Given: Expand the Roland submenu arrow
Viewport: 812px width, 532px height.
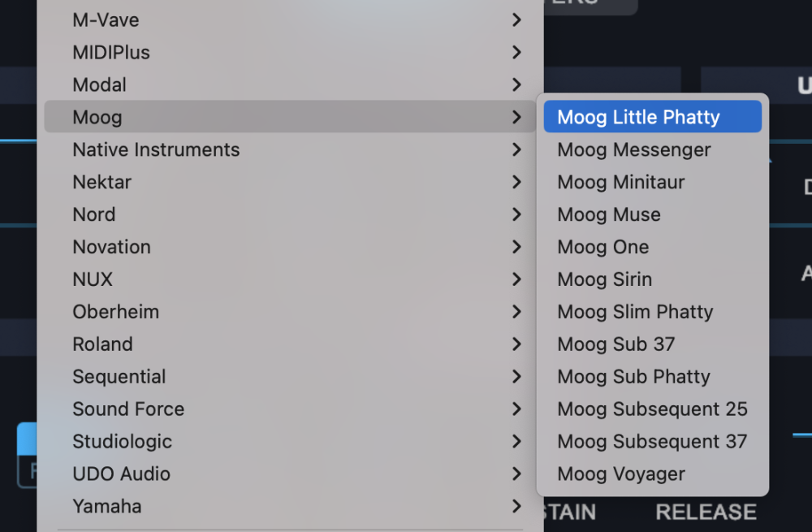Looking at the screenshot, I should point(517,344).
